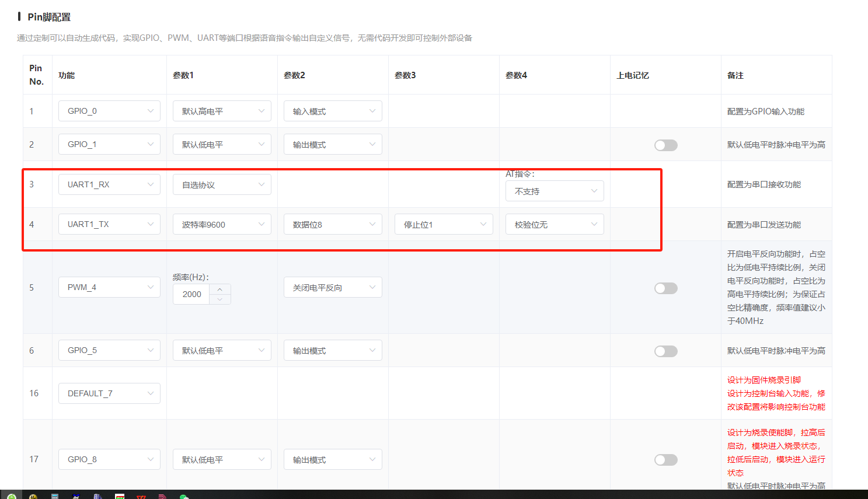Expand the UART1_RX function dropdown
The height and width of the screenshot is (499, 868).
click(x=109, y=184)
